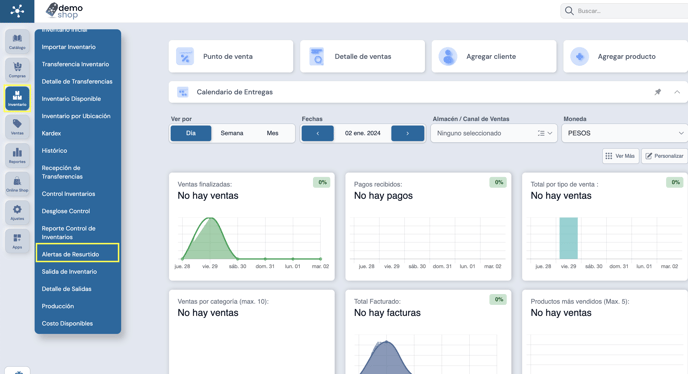The height and width of the screenshot is (374, 688).
Task: Open the Ajustes gear icon
Action: click(17, 212)
